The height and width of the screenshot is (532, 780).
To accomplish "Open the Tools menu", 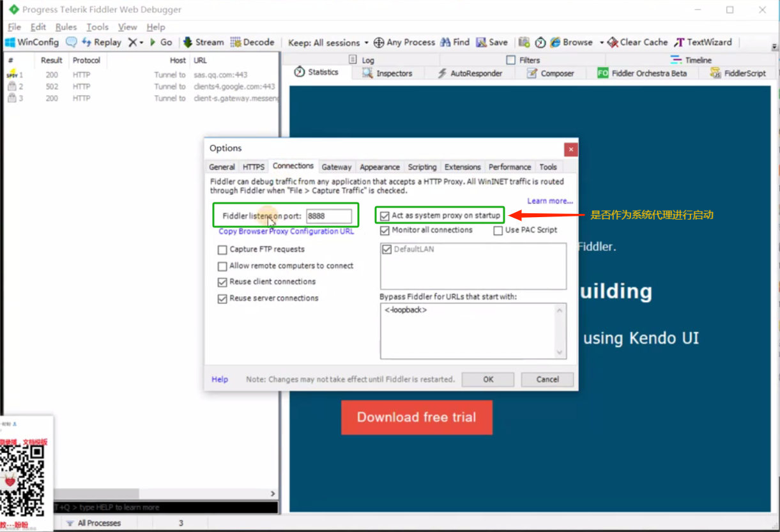I will [98, 27].
